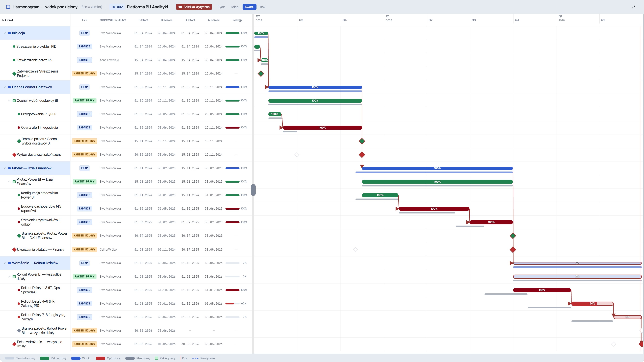Click the Inicjacja stage pill icon
The width and height of the screenshot is (644, 362).
pyautogui.click(x=9, y=33)
